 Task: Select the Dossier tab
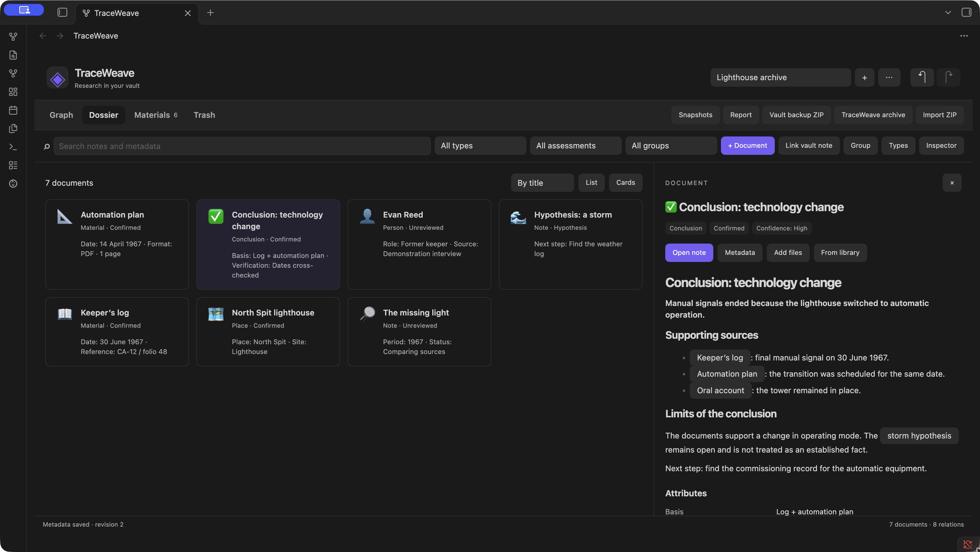pyautogui.click(x=103, y=115)
